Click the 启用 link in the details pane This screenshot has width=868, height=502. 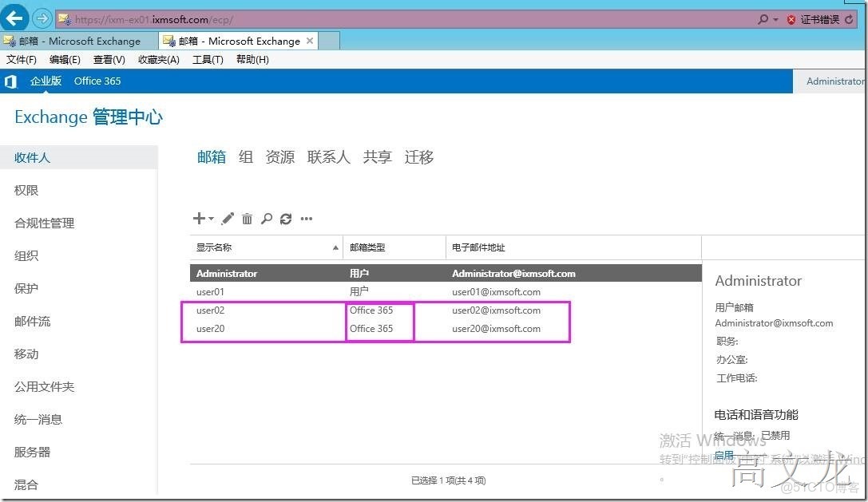pyautogui.click(x=723, y=454)
